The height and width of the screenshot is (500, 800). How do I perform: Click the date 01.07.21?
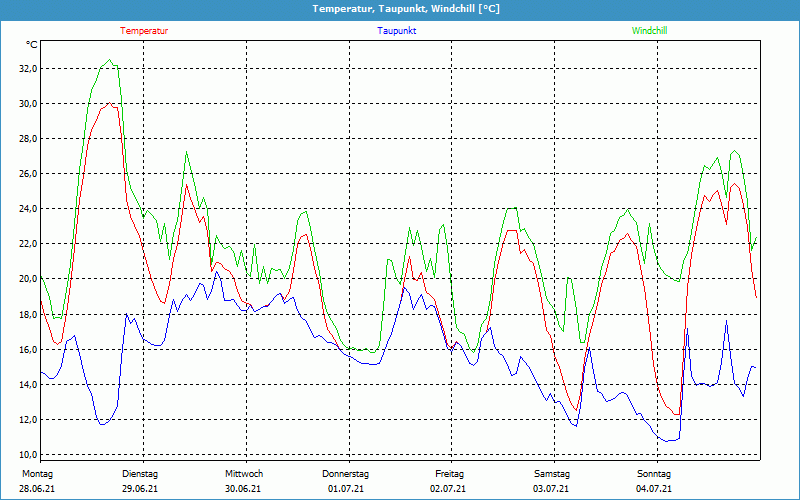pos(345,489)
